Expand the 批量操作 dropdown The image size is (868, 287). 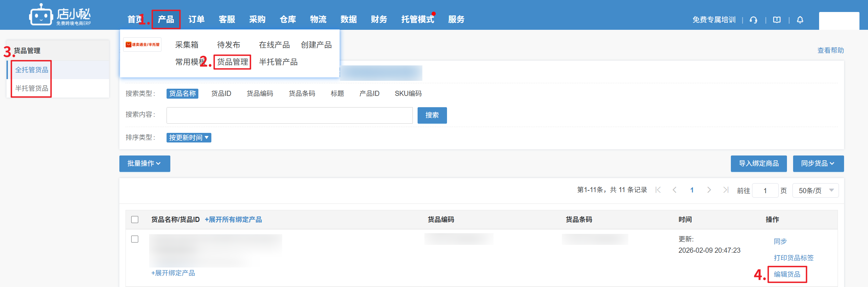tap(144, 164)
